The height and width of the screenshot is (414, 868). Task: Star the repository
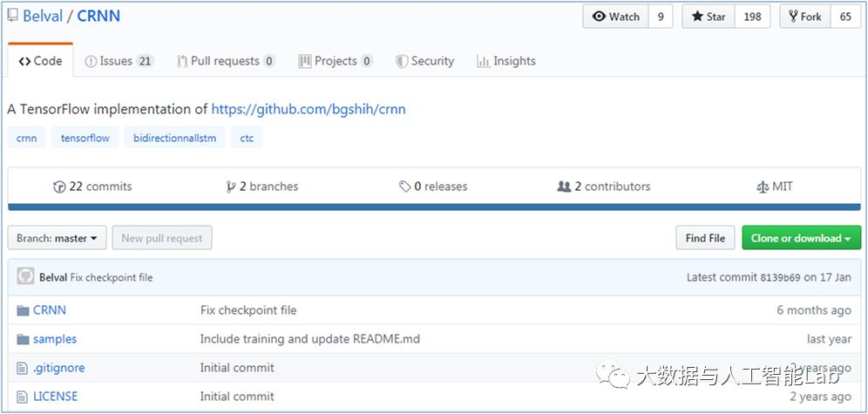[709, 17]
